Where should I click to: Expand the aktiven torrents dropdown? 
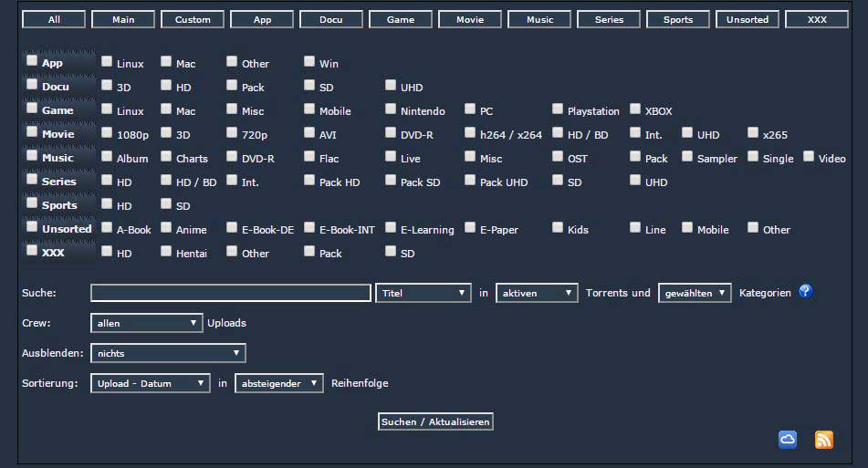537,293
